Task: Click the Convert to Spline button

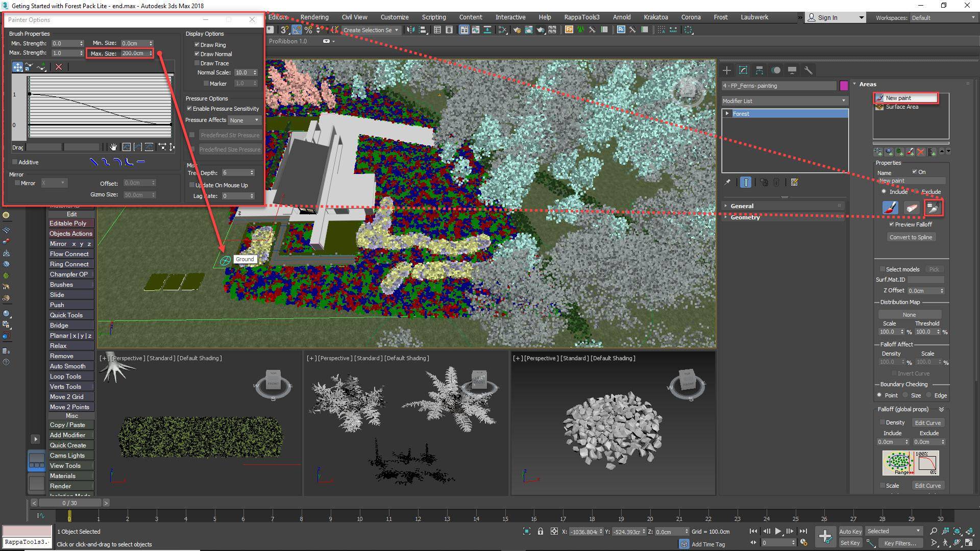Action: pyautogui.click(x=911, y=237)
